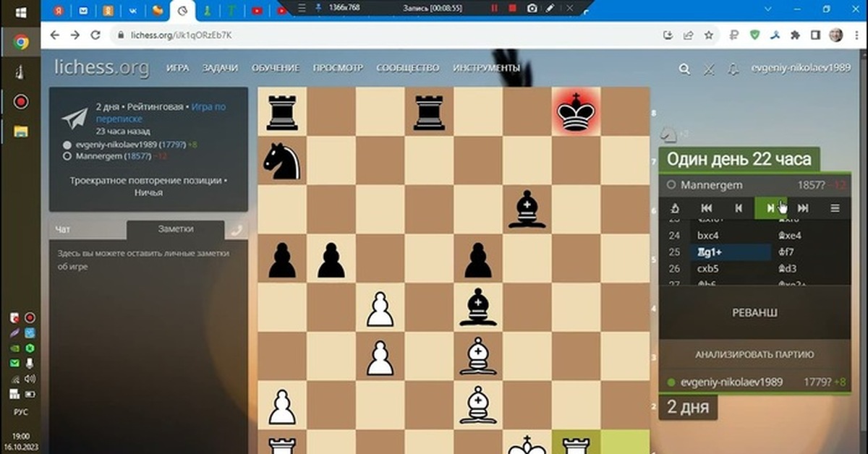This screenshot has height=454, width=868.
Task: Click the lichess.org logo
Action: tap(102, 68)
